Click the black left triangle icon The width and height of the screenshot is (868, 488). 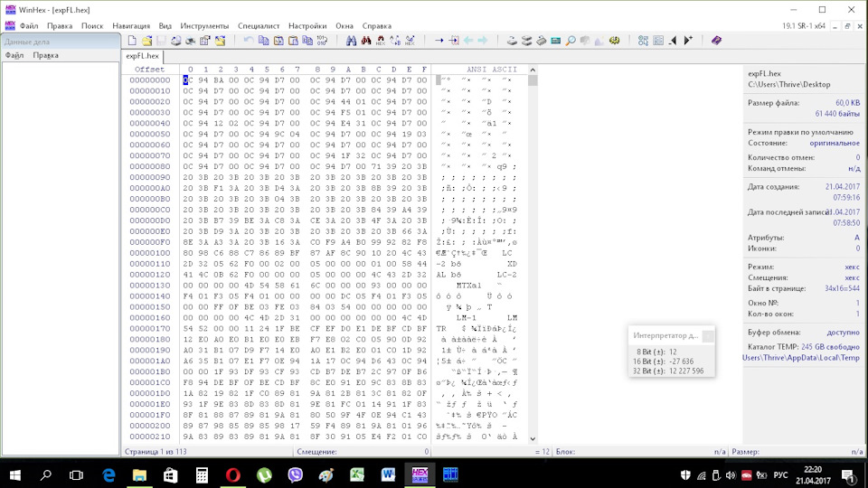click(x=673, y=41)
